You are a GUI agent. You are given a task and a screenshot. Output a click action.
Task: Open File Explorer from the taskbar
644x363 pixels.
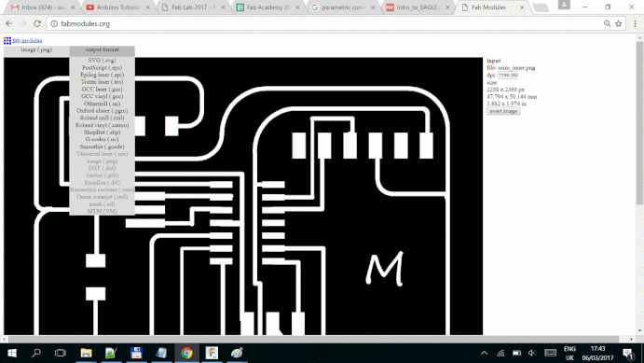(86, 353)
